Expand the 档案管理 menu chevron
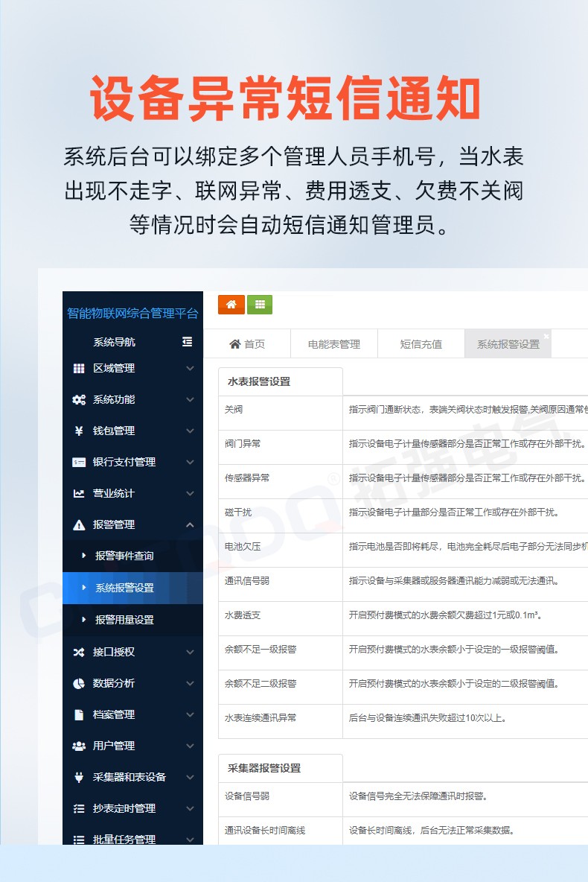 [x=190, y=714]
